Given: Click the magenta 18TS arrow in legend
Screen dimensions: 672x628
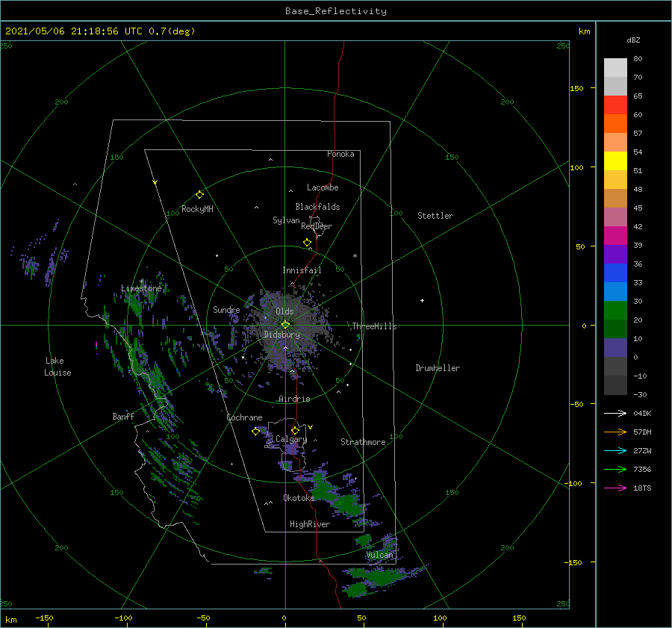Looking at the screenshot, I should pyautogui.click(x=615, y=488).
